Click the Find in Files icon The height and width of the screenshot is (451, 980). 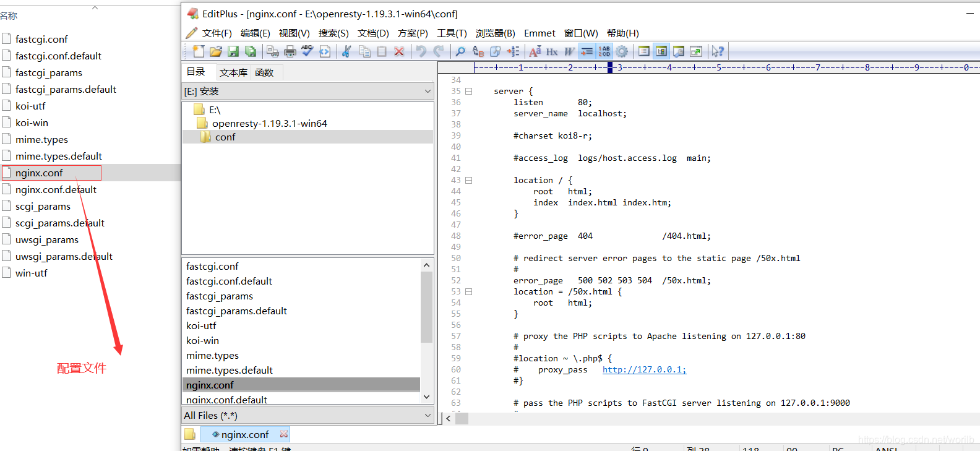pos(495,51)
